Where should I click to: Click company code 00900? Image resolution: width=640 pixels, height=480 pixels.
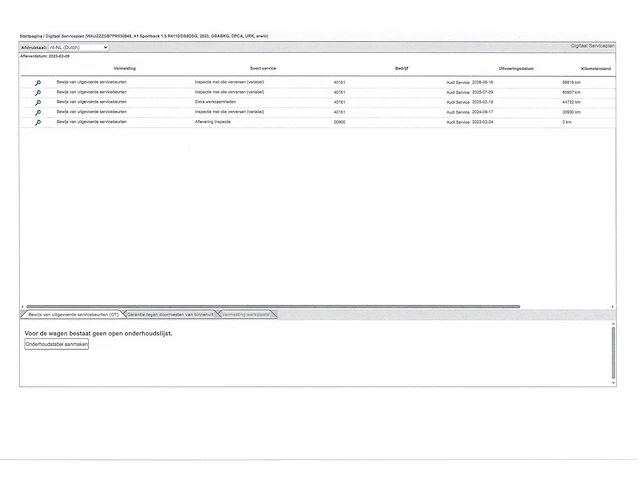pos(340,122)
